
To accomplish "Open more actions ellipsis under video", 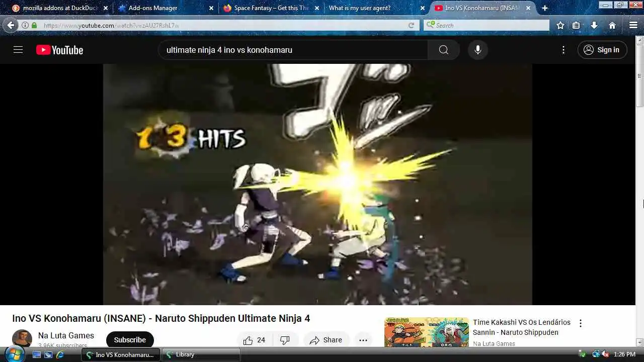I will tap(363, 340).
